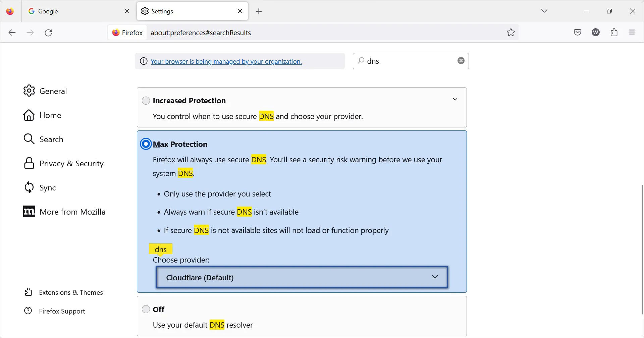Turn secure DNS Off

(146, 309)
